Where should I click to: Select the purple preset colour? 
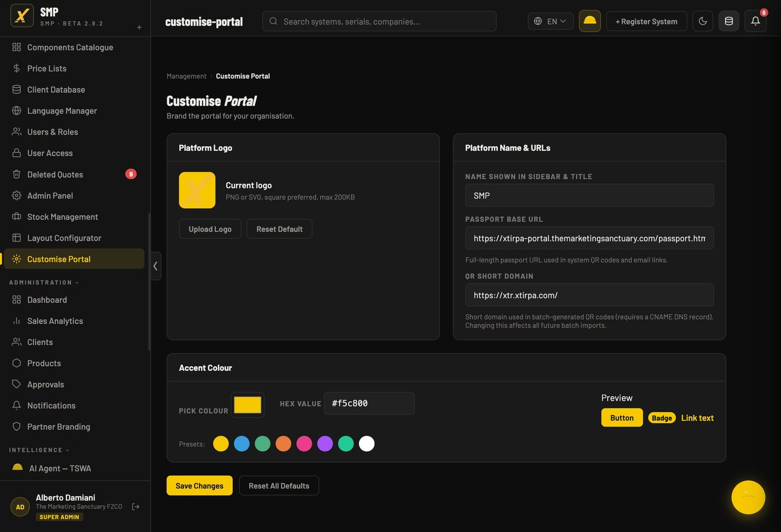[x=325, y=444]
